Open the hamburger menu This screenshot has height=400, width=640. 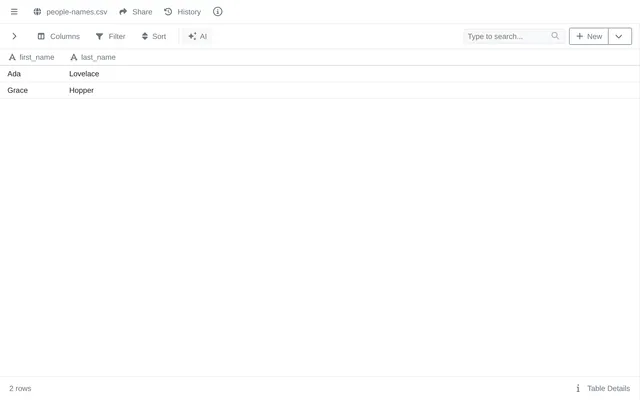pos(14,12)
